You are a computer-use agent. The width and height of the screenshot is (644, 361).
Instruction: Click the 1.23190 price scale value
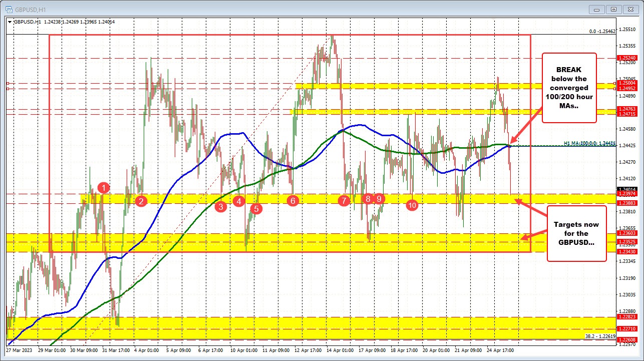coord(628,278)
